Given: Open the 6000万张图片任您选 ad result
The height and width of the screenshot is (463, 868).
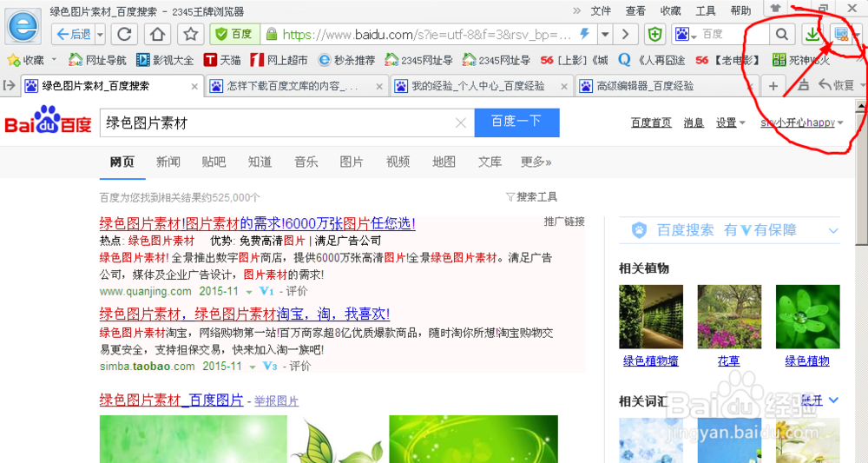Looking at the screenshot, I should [x=257, y=224].
